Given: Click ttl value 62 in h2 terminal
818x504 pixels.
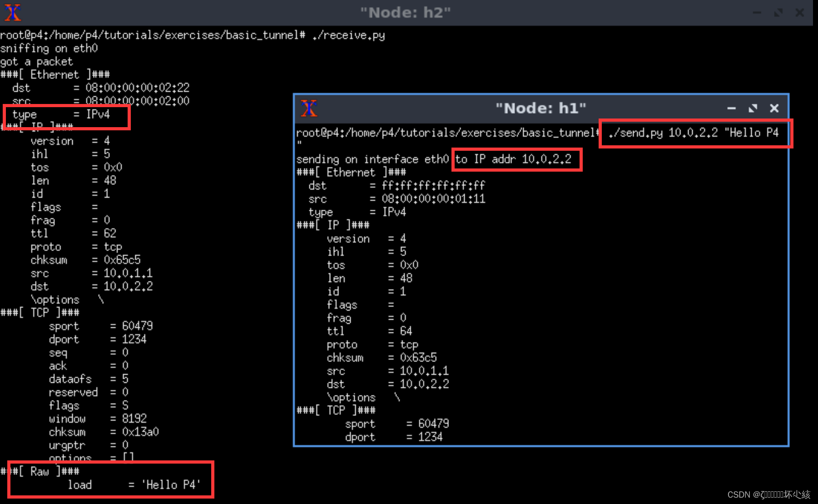Looking at the screenshot, I should click(110, 233).
